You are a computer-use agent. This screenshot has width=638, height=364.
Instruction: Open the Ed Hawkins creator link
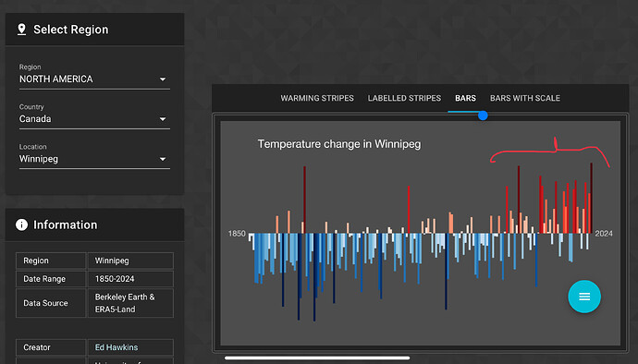(x=117, y=347)
